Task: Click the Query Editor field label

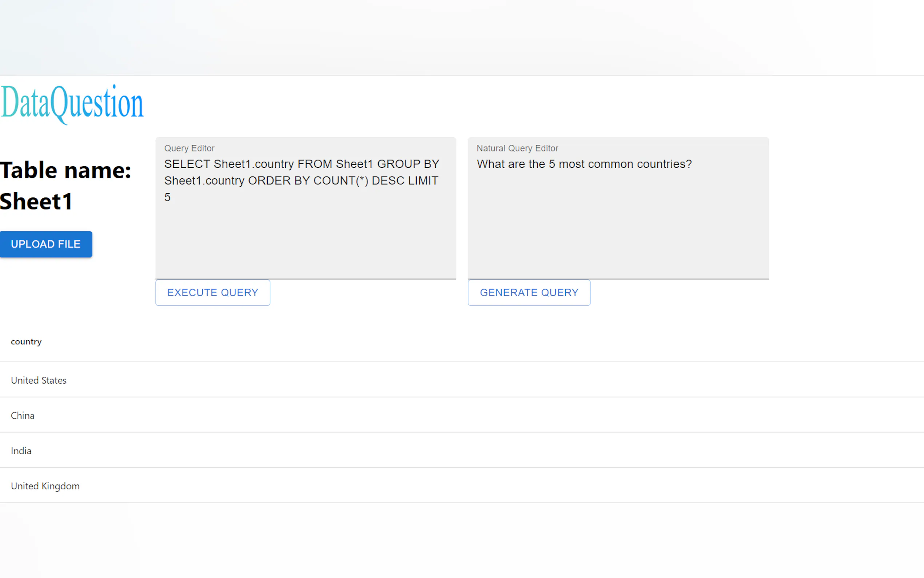Action: (x=189, y=149)
